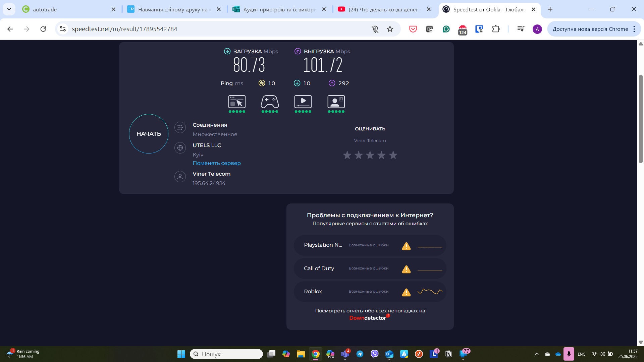644x362 pixels.
Task: Go back to the previous page
Action: tap(10, 29)
